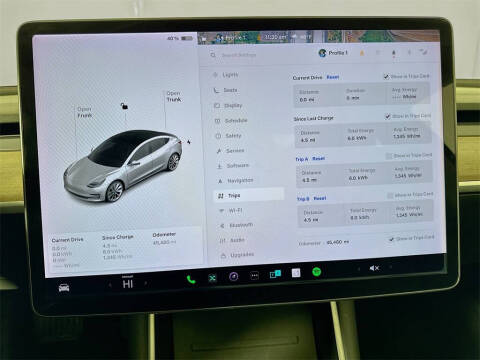Tap Open Trunk label

(174, 96)
